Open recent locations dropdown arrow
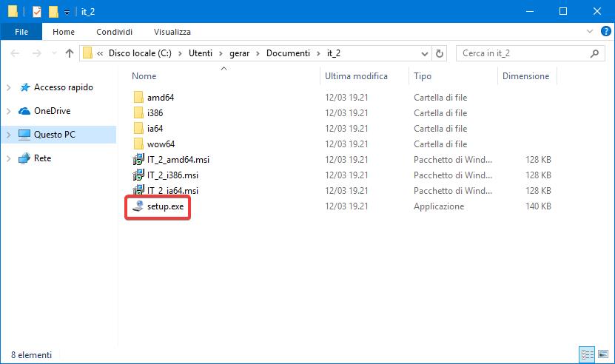The height and width of the screenshot is (364, 615). click(54, 53)
